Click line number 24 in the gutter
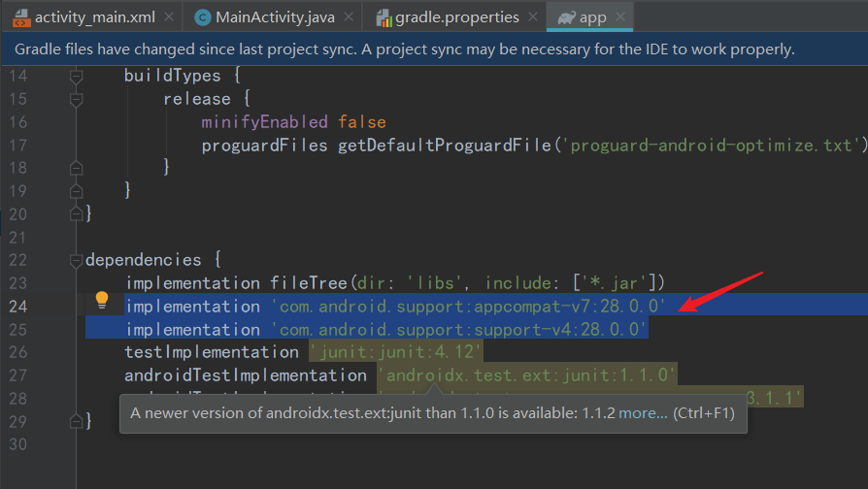 [x=18, y=306]
